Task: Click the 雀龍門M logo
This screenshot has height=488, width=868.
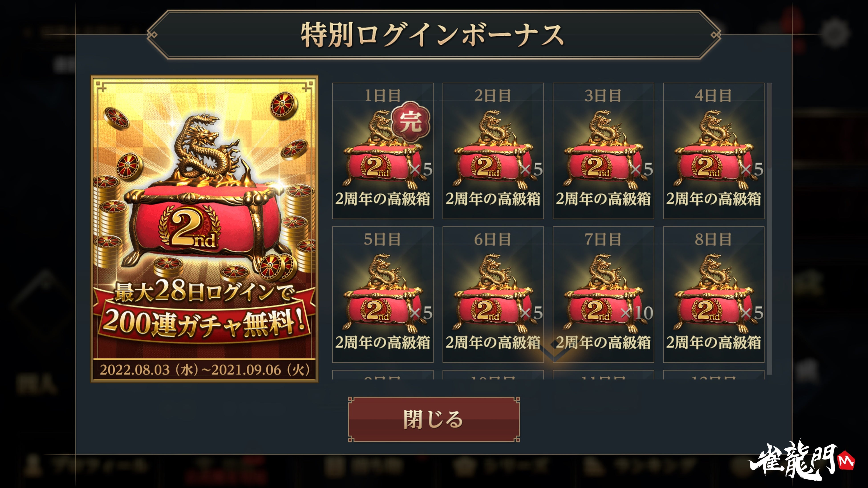Action: [x=802, y=460]
